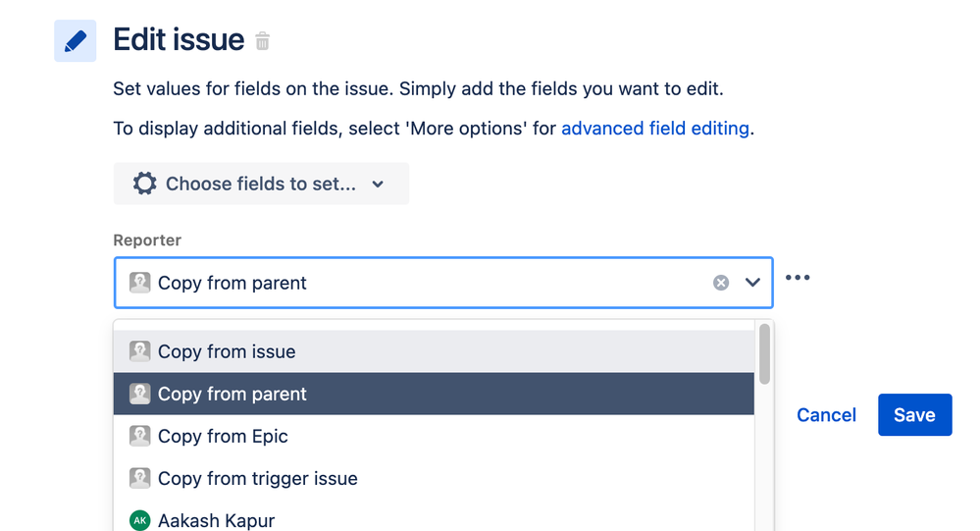
Task: Click the blue Save button
Action: tap(914, 415)
